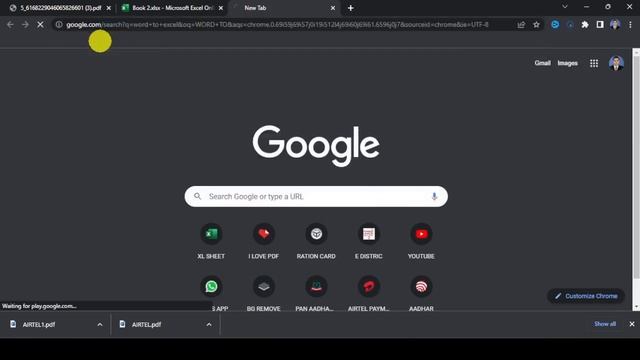Start voice search with microphone icon
Screen dimensions: 640x360
434,196
